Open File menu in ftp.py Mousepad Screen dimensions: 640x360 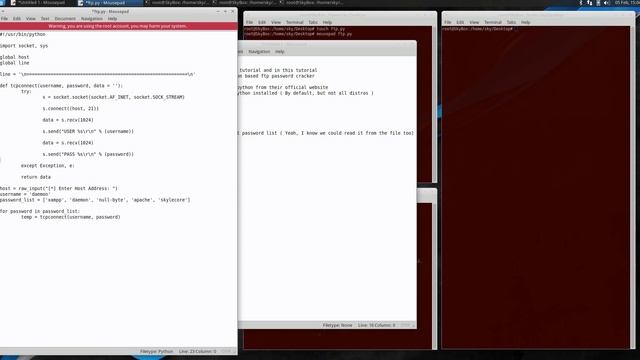pyautogui.click(x=4, y=19)
